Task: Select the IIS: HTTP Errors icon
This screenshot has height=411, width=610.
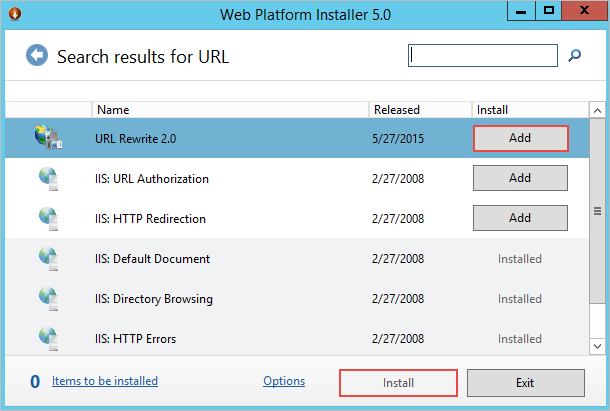Action: pyautogui.click(x=47, y=338)
